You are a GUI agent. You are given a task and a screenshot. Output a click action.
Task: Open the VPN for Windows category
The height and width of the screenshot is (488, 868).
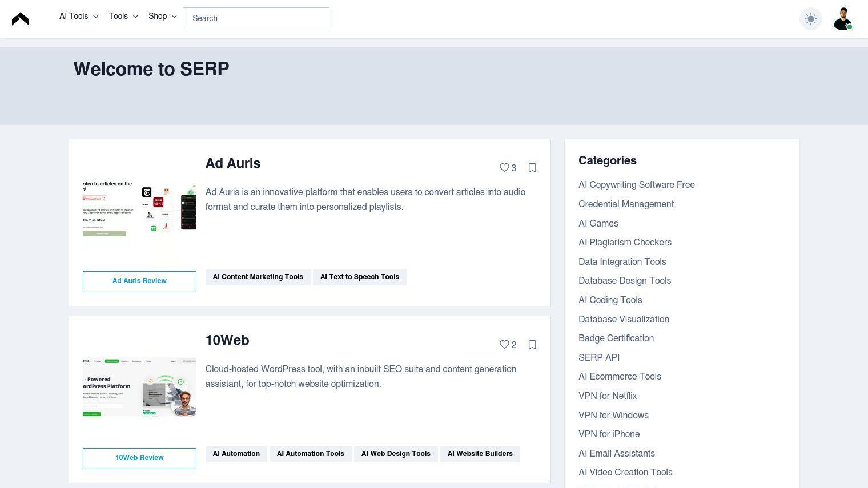tap(613, 416)
